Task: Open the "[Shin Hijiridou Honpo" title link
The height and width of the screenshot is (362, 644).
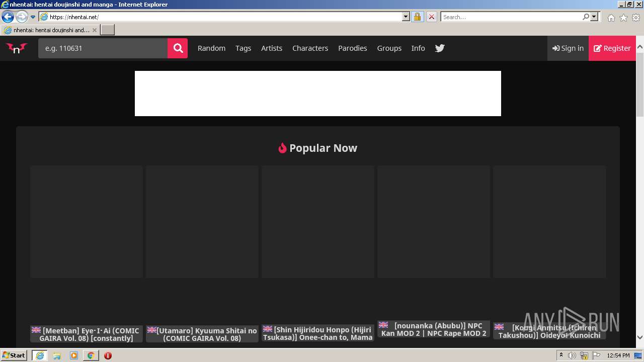Action: (318, 333)
